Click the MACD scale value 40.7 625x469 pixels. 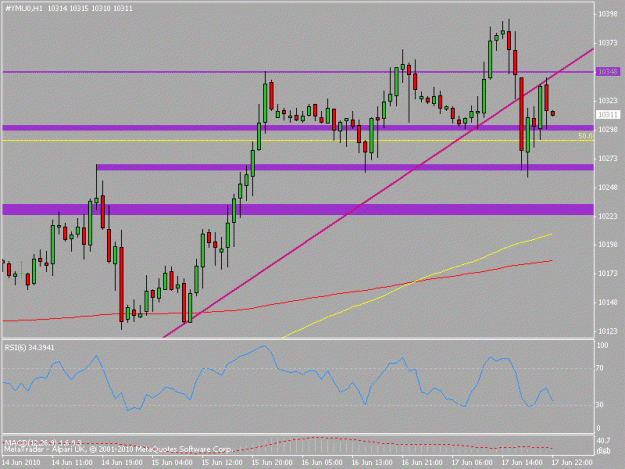(x=603, y=441)
